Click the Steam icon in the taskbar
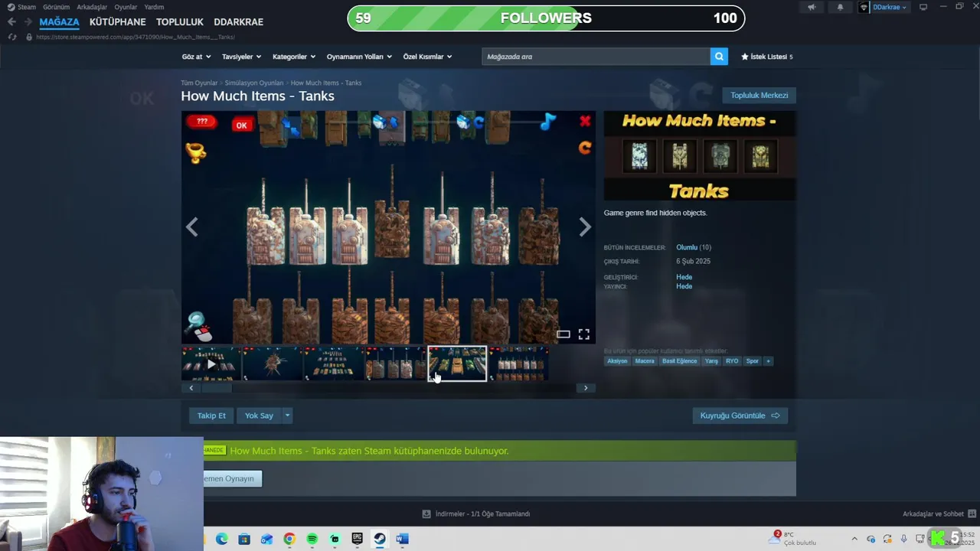 click(x=380, y=539)
